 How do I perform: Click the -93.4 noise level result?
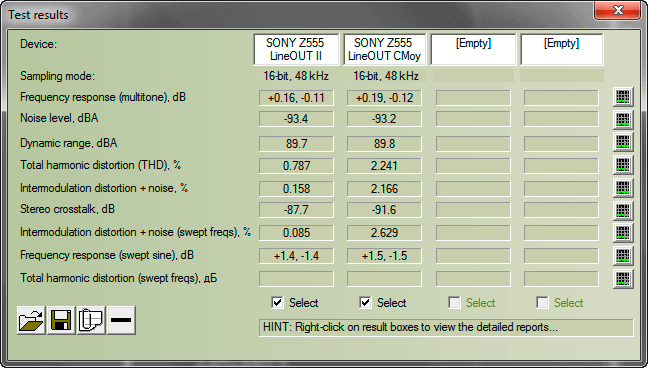[296, 119]
